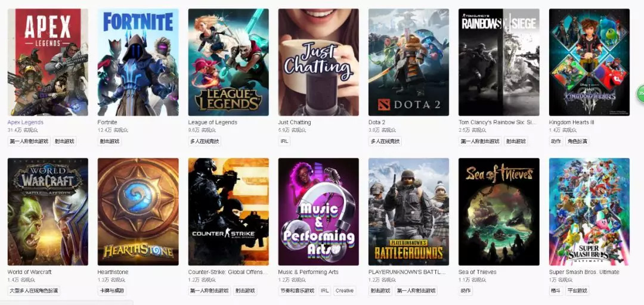Click the 角色扮演 tag under Kingdom Hearts III
The width and height of the screenshot is (644, 305).
pyautogui.click(x=577, y=141)
